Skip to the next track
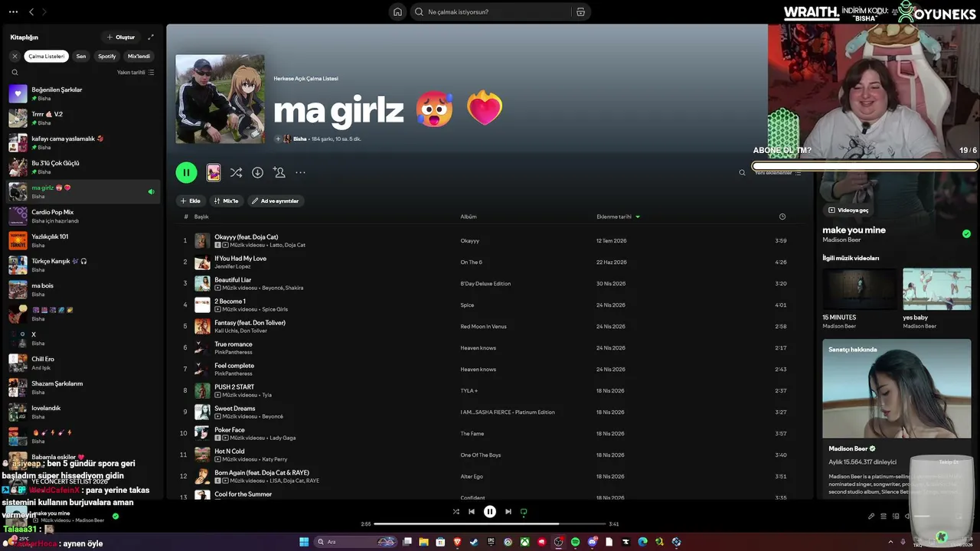This screenshot has width=980, height=551. pyautogui.click(x=508, y=512)
